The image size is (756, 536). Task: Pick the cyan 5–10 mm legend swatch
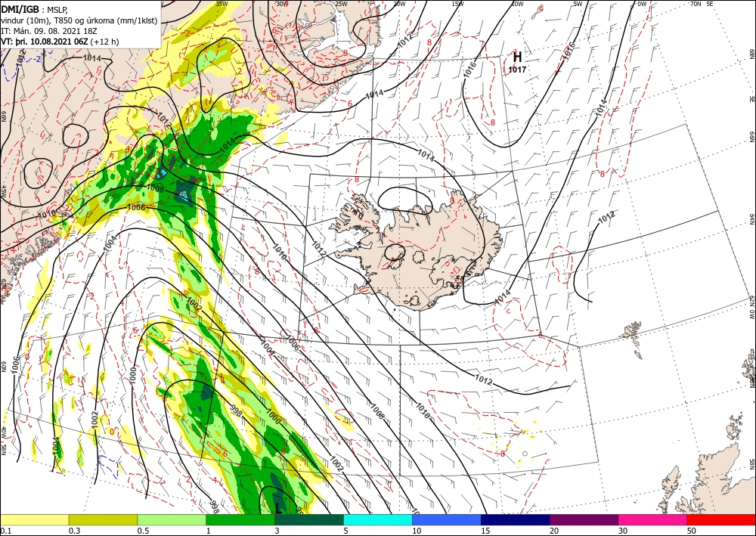[378, 519]
